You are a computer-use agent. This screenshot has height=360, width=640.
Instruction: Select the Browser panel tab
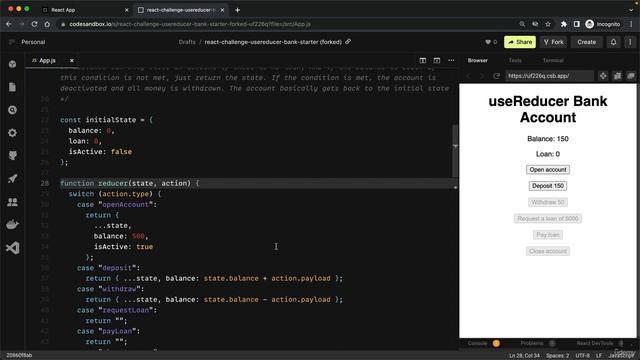click(x=478, y=60)
